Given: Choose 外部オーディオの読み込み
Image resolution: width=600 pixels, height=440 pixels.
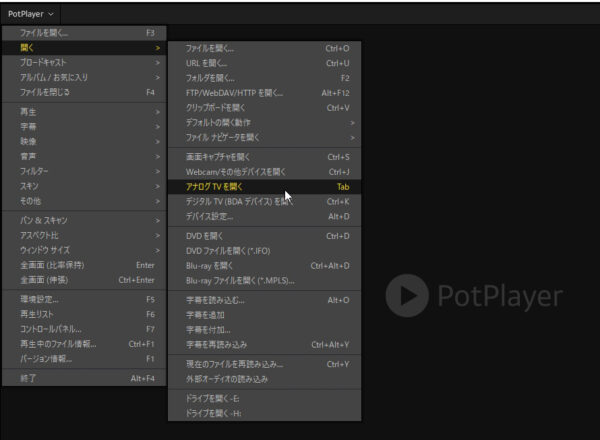Looking at the screenshot, I should point(264,379).
